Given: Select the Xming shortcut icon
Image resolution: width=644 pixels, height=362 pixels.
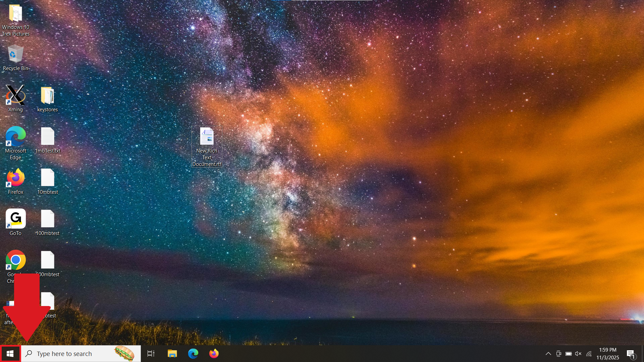Looking at the screenshot, I should [15, 98].
